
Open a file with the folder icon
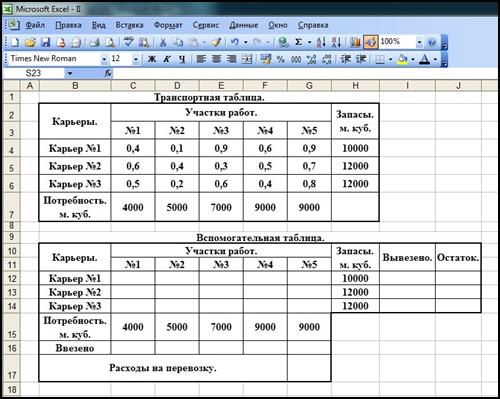[x=30, y=42]
